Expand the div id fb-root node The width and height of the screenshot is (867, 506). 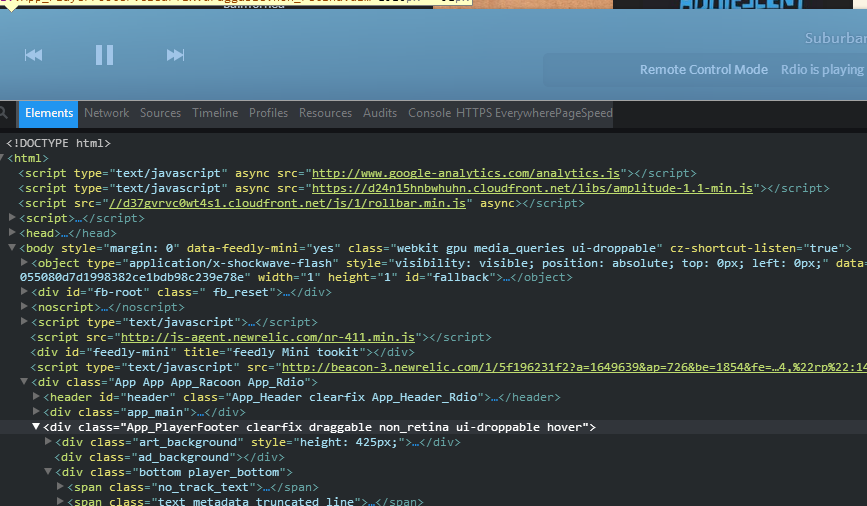coord(25,293)
